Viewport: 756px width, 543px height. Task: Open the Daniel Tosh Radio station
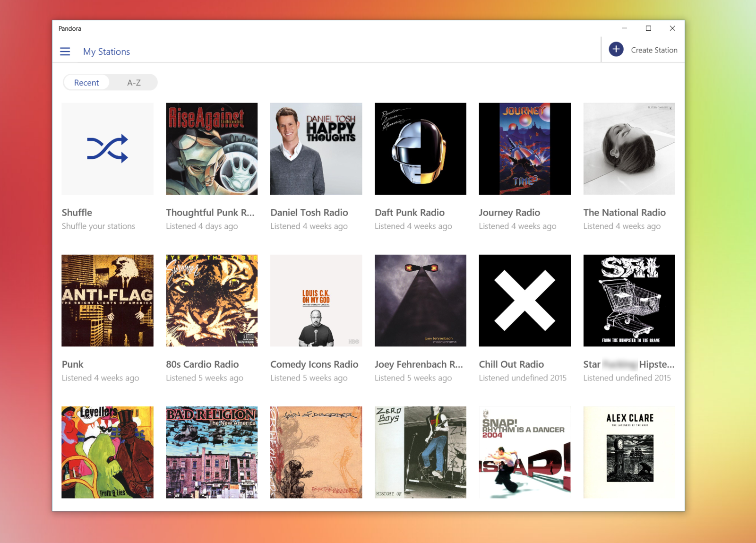(x=316, y=149)
